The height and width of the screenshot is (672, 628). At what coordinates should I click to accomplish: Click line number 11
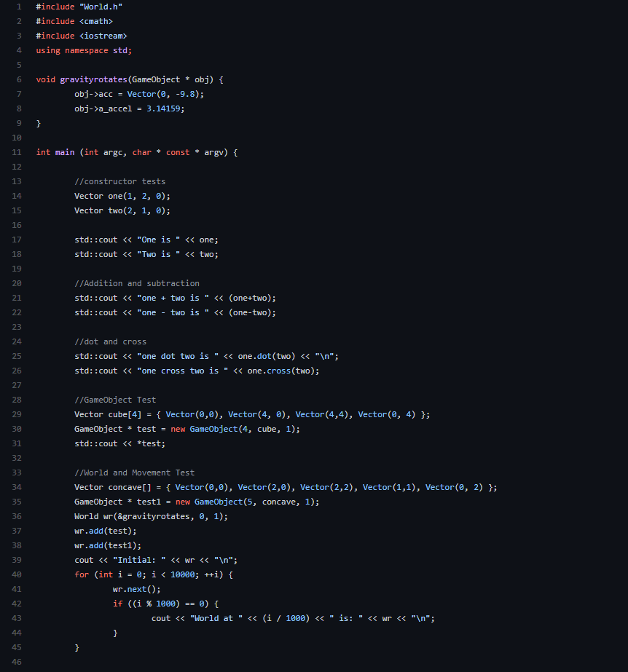[x=17, y=153]
